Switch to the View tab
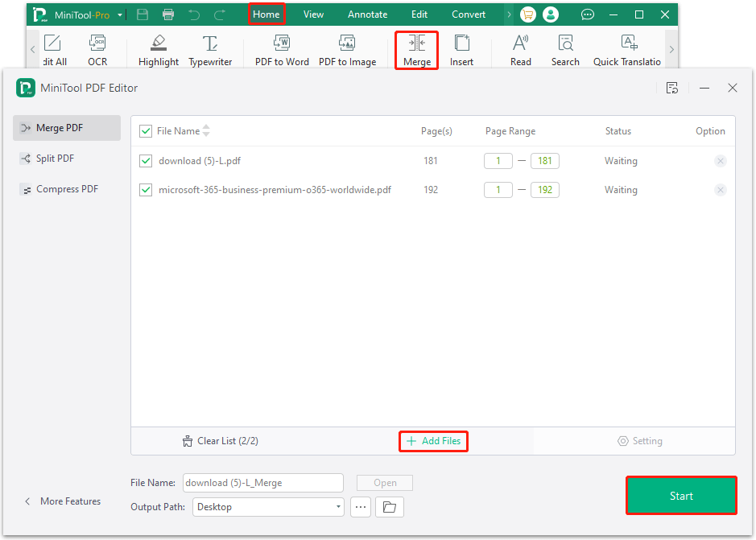Image resolution: width=756 pixels, height=540 pixels. tap(313, 14)
